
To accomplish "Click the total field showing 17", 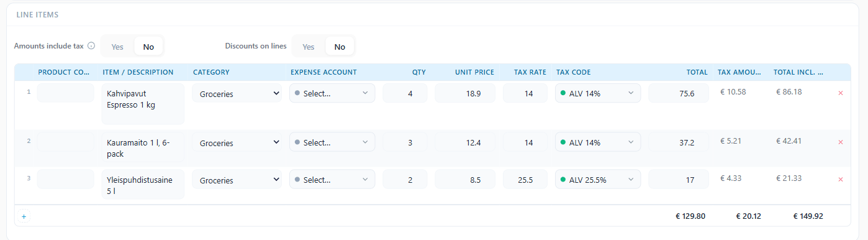I will tap(679, 180).
